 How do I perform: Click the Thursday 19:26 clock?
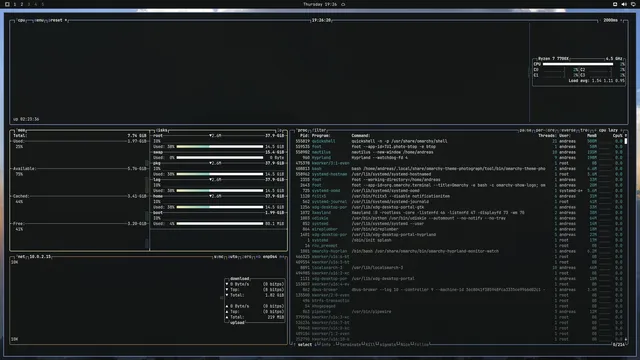[x=320, y=4]
